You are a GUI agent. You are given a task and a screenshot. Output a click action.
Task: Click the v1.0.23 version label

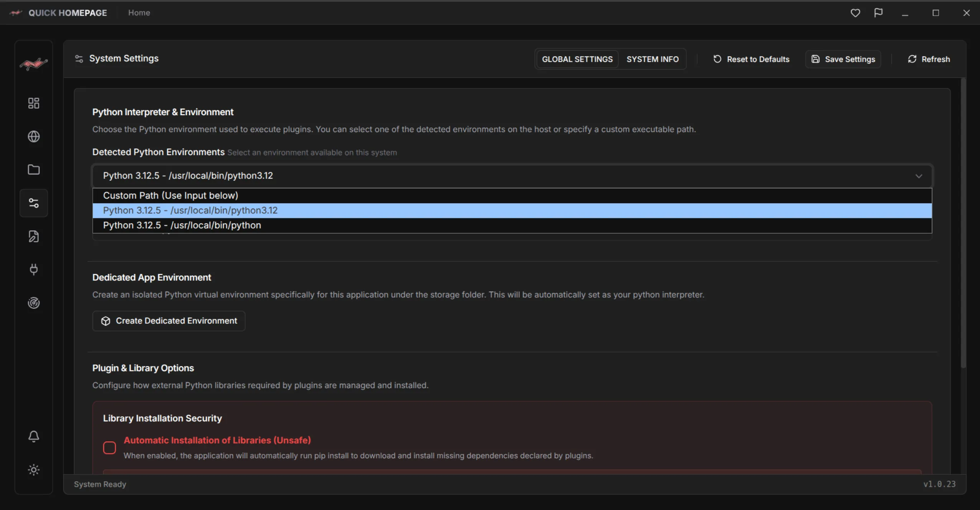939,484
